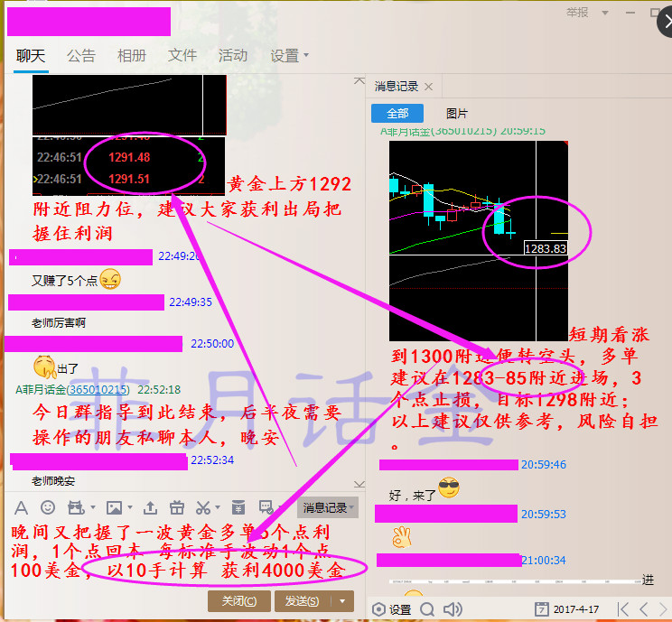Click the 关闭 close chat button

click(239, 601)
